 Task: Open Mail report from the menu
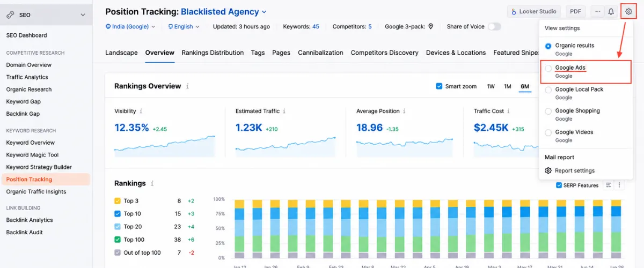point(559,157)
